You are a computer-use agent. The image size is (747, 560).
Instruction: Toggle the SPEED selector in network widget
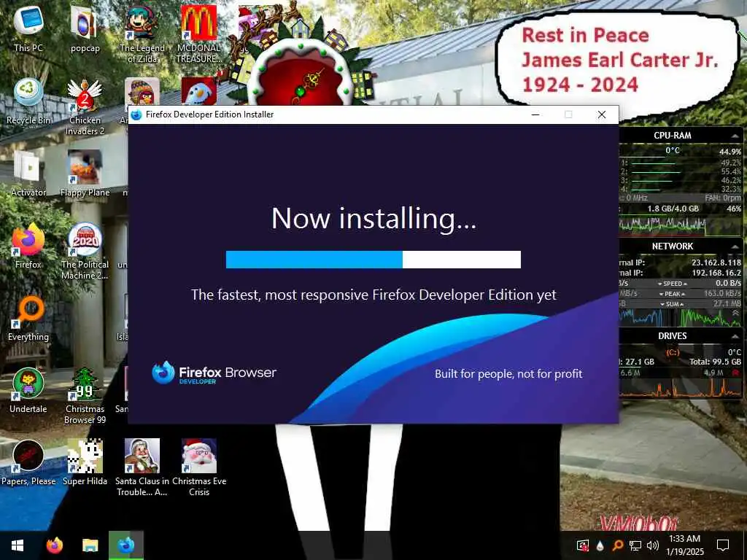pyautogui.click(x=672, y=284)
